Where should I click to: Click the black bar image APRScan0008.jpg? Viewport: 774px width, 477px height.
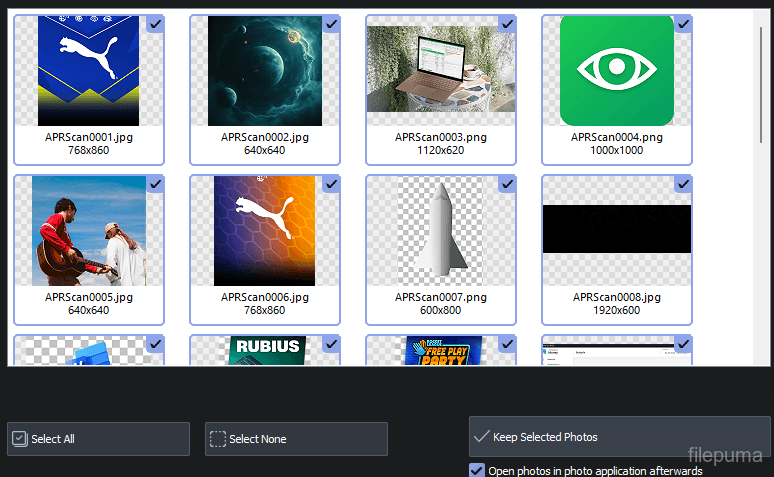[616, 229]
